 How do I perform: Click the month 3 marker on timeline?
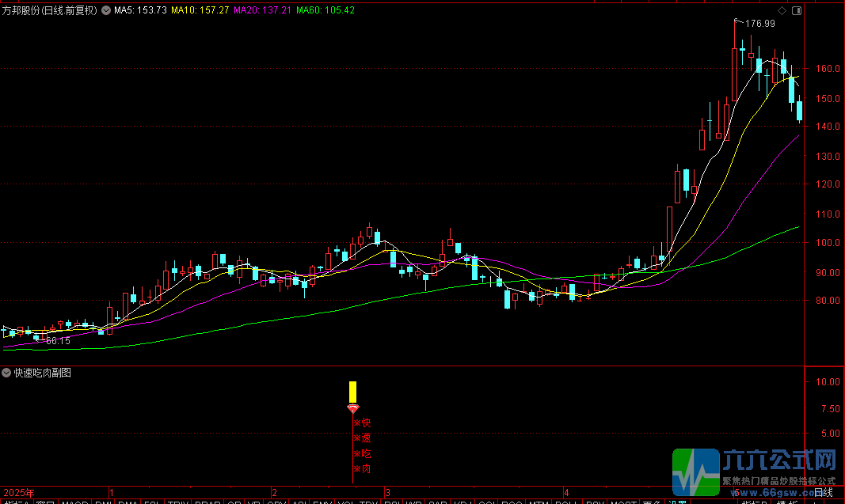387,493
